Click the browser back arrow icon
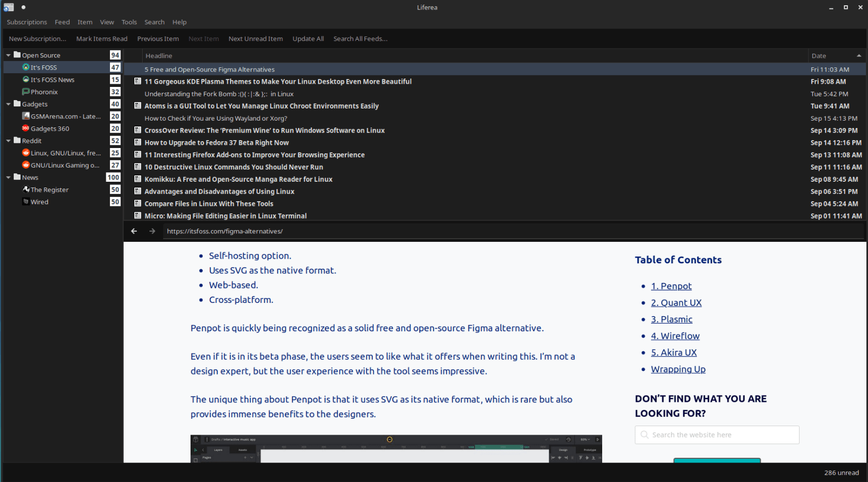Image resolution: width=868 pixels, height=482 pixels. tap(134, 231)
